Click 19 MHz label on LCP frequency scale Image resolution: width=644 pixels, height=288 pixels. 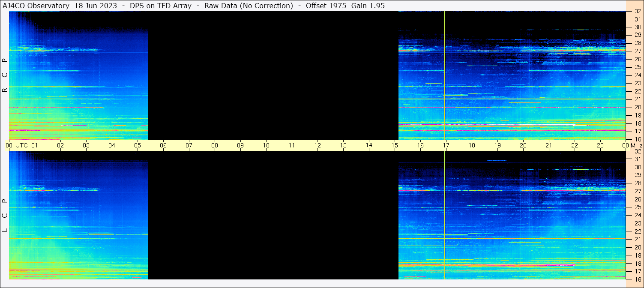637,255
